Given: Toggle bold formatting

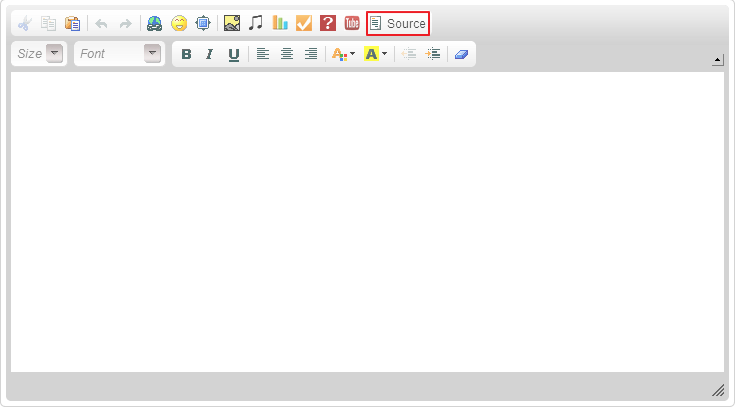Looking at the screenshot, I should coord(186,54).
